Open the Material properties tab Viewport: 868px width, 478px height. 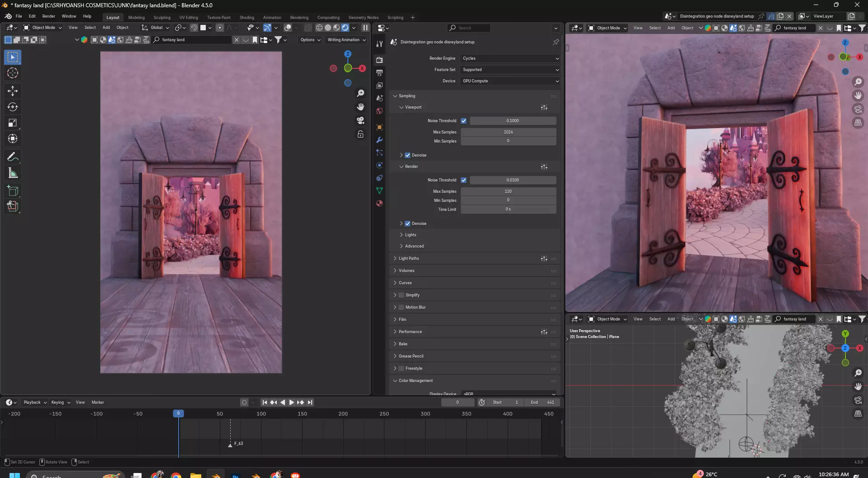(x=379, y=203)
